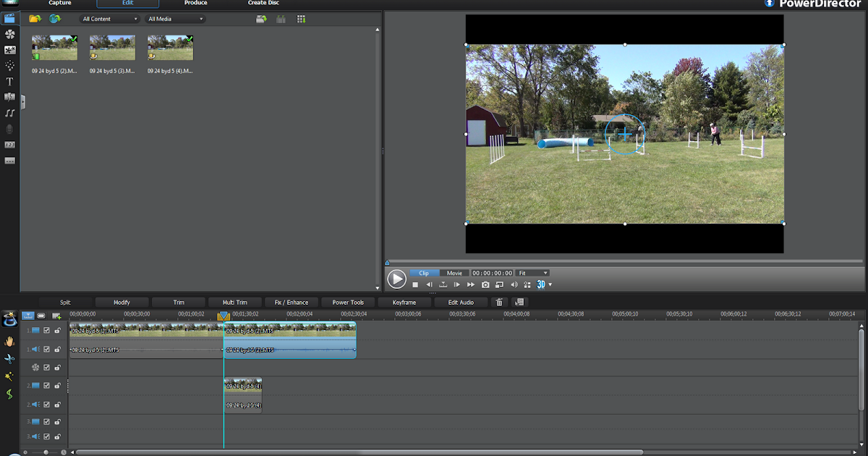Open the Media Room clapperboard icon

click(x=9, y=18)
